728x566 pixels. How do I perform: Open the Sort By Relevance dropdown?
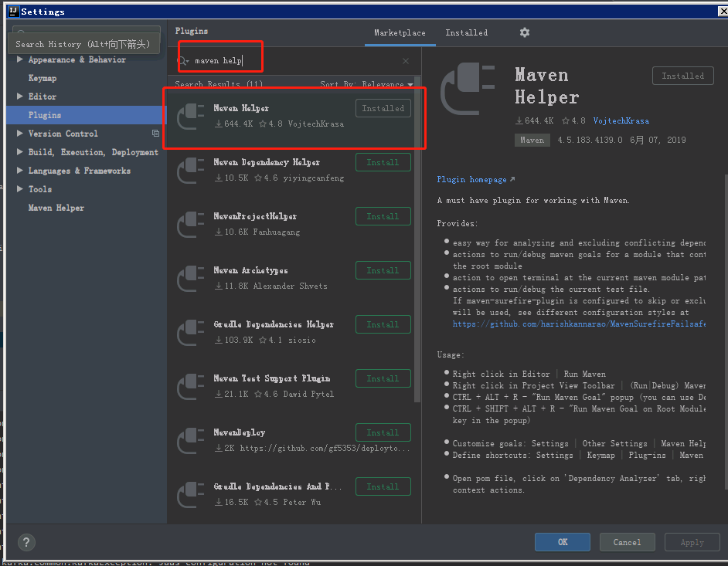(x=366, y=84)
